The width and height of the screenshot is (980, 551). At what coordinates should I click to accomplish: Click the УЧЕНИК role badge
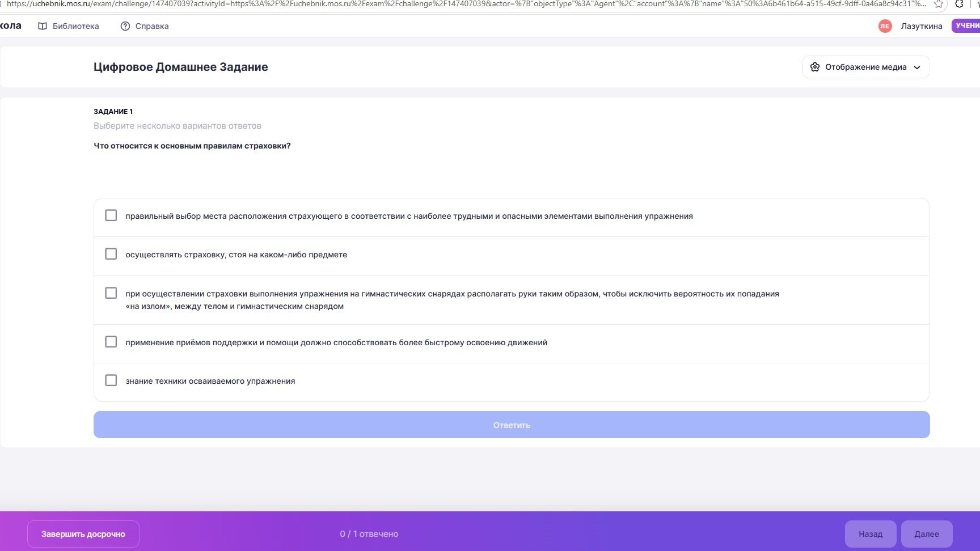(x=966, y=26)
